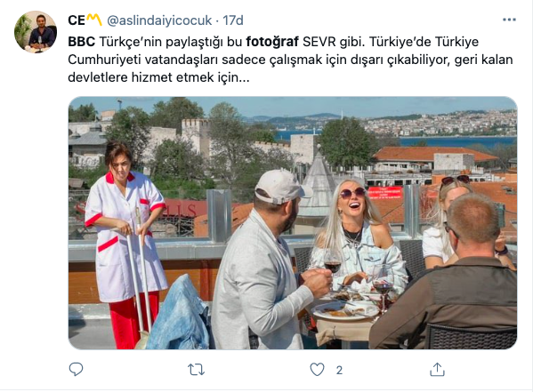The width and height of the screenshot is (533, 392).
Task: Click the like count number 2
Action: (339, 371)
